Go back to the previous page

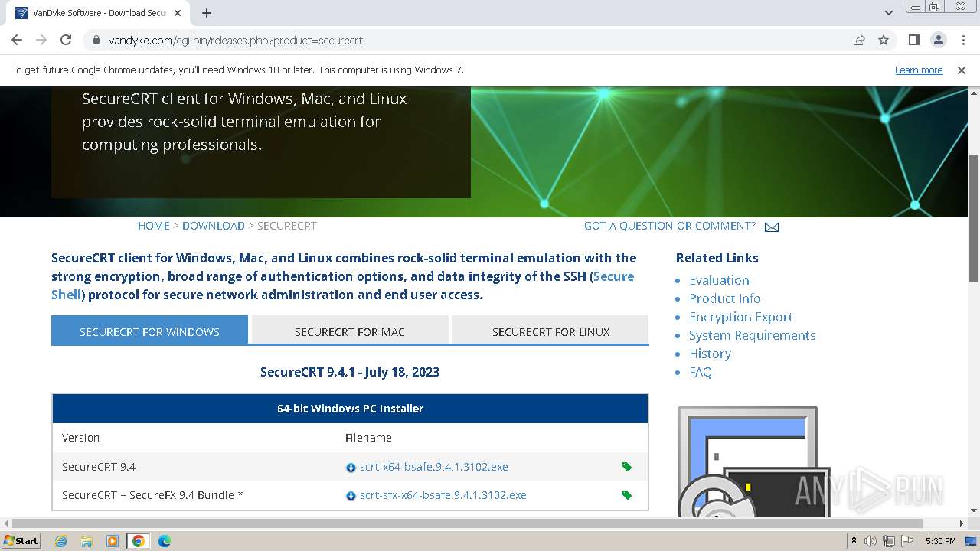click(17, 40)
